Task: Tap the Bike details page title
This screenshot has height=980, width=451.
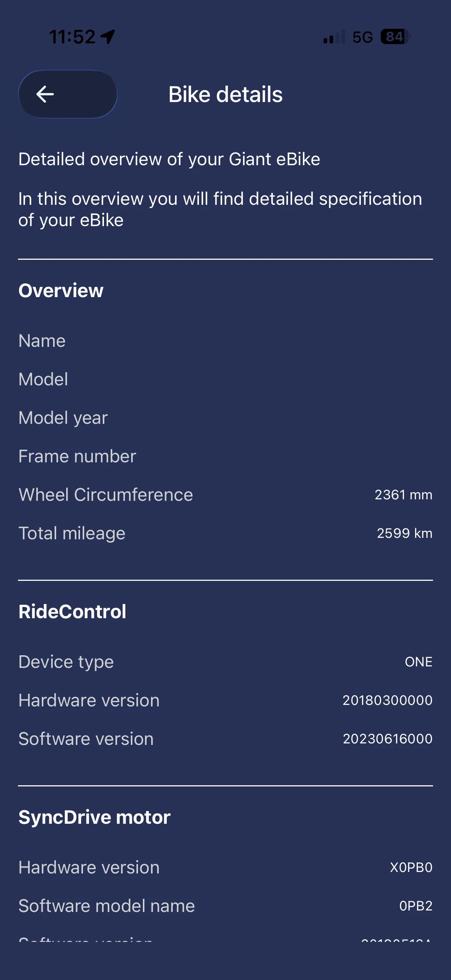Action: click(x=225, y=94)
